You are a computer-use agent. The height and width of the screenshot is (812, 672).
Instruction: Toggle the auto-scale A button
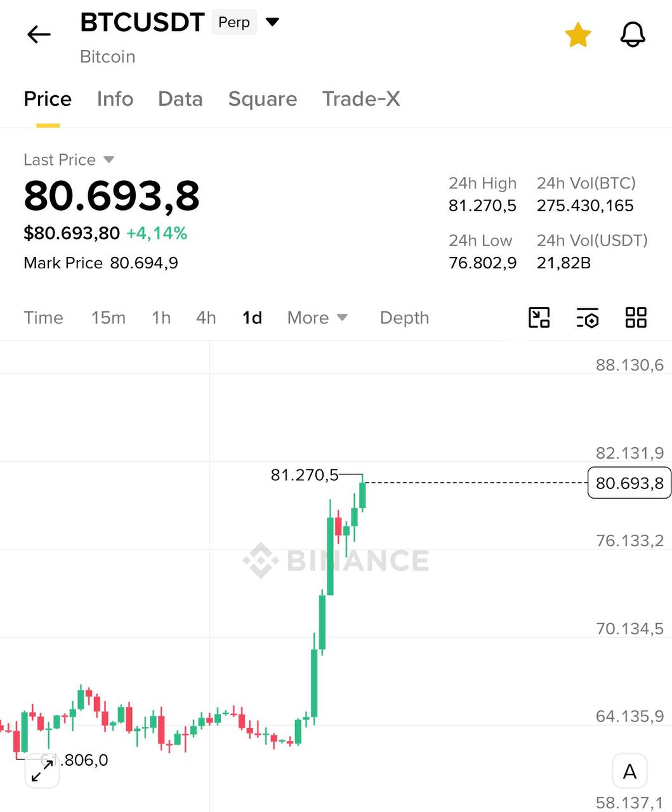(629, 771)
